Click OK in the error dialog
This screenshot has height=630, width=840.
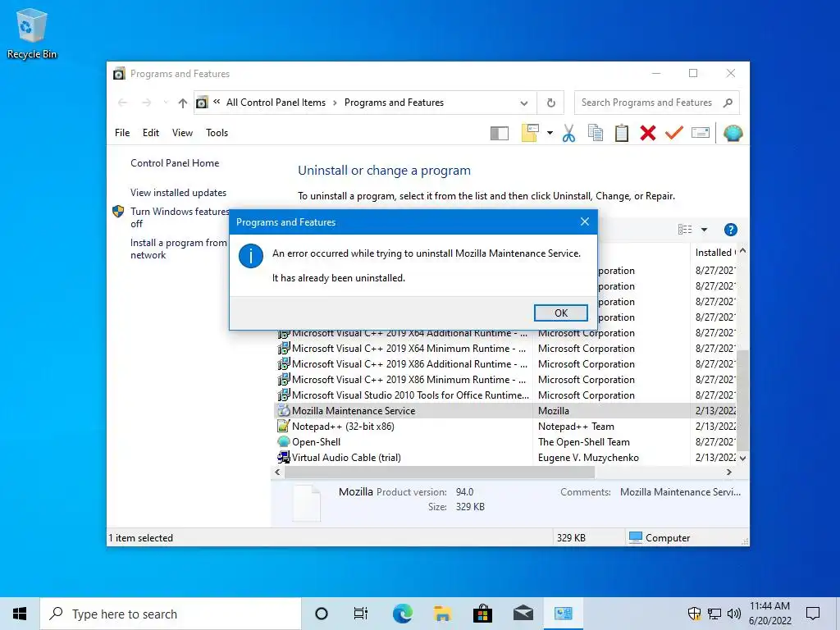click(x=560, y=313)
